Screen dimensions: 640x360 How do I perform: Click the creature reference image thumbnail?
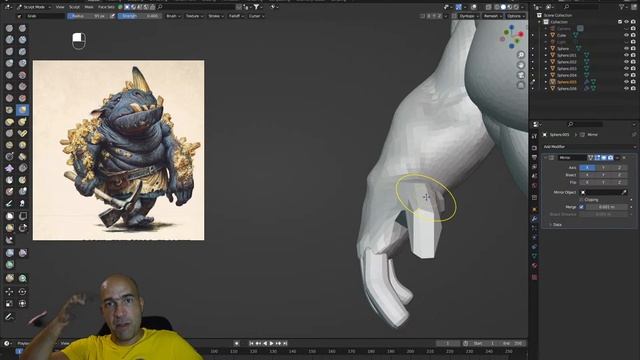pyautogui.click(x=118, y=150)
